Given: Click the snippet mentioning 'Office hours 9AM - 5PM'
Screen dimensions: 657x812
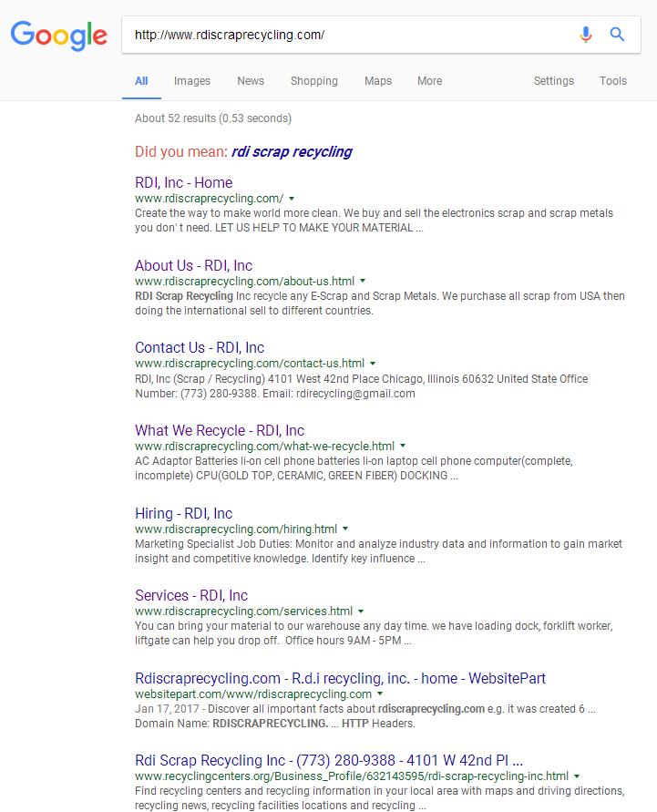Looking at the screenshot, I should tap(374, 633).
